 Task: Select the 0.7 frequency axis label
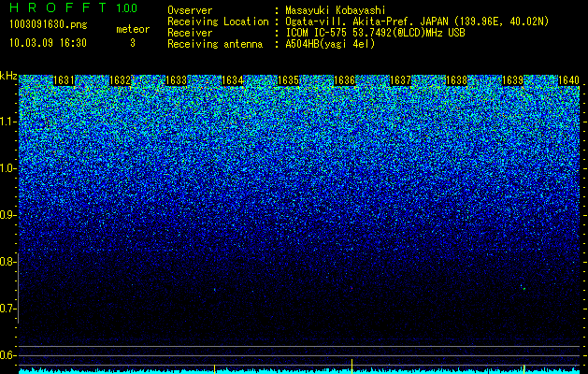(7, 309)
